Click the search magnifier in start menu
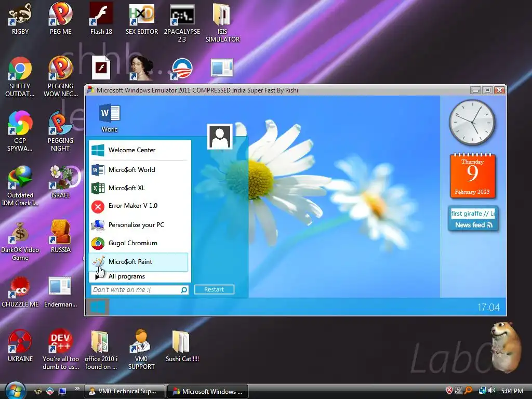 click(x=184, y=290)
